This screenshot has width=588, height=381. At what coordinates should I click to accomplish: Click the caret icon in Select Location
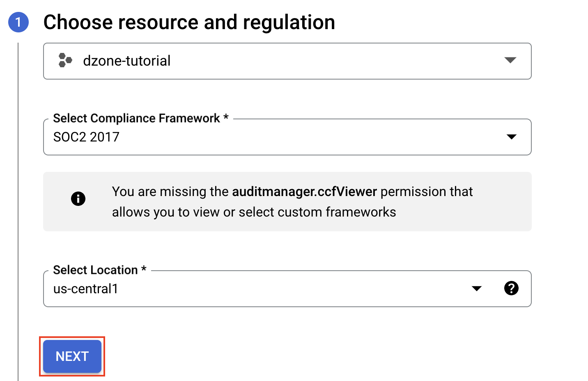coord(476,289)
